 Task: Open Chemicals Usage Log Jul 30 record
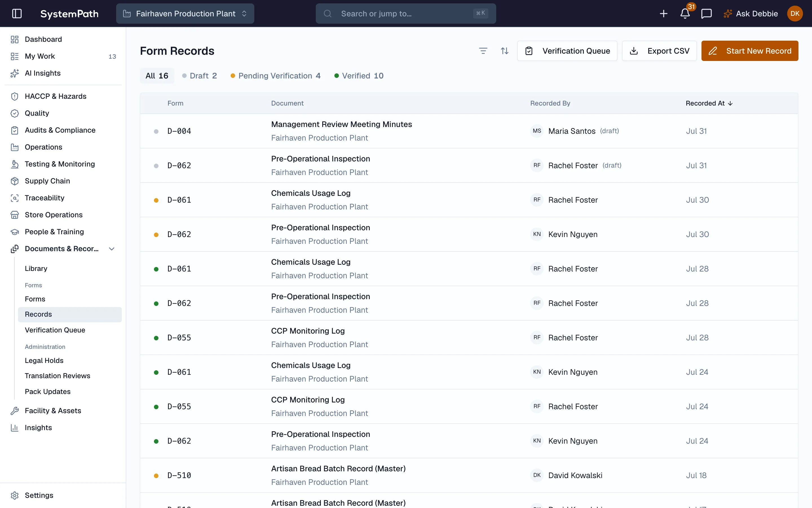tap(469, 200)
